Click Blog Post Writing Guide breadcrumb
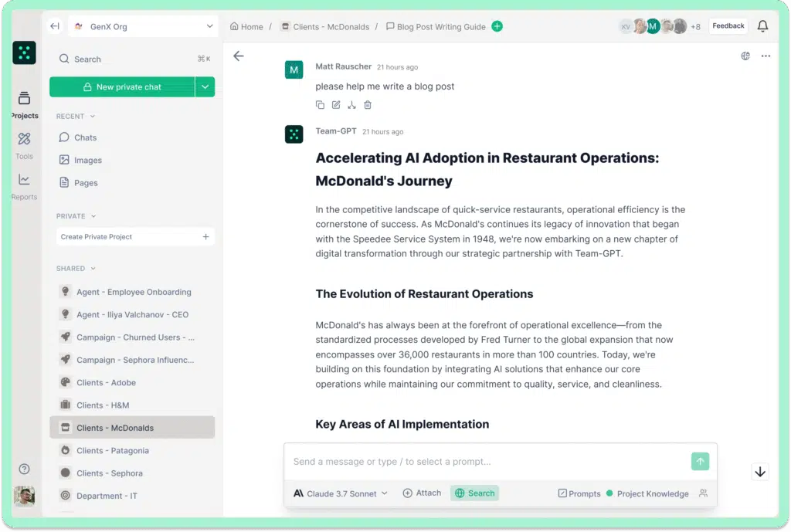This screenshot has width=791, height=532. (x=436, y=27)
